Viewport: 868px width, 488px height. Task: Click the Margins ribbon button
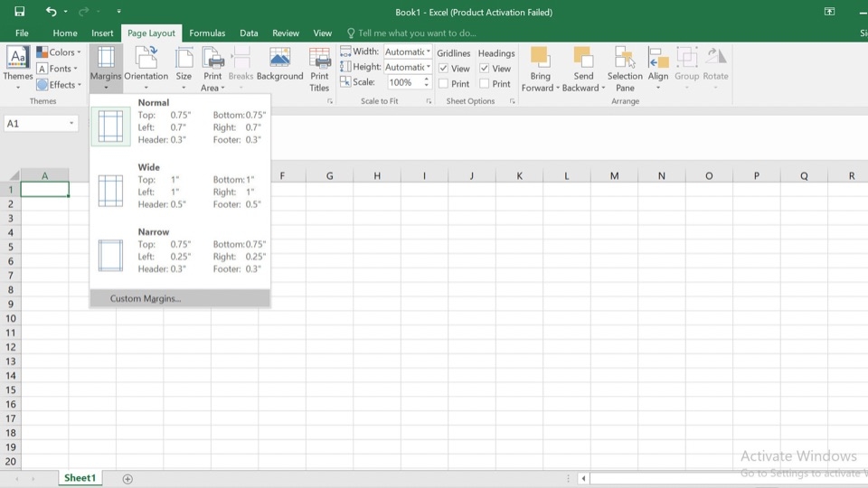click(x=106, y=69)
